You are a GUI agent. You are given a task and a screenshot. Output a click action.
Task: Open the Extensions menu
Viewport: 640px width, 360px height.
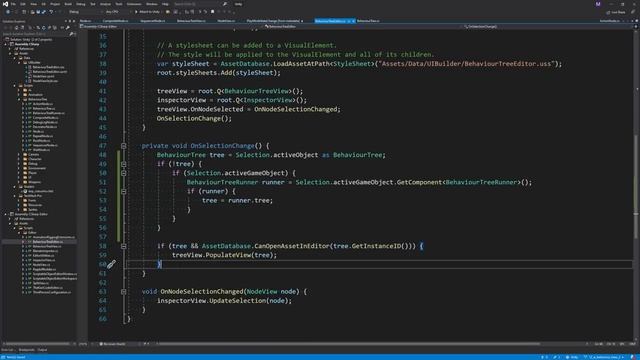tap(134, 4)
